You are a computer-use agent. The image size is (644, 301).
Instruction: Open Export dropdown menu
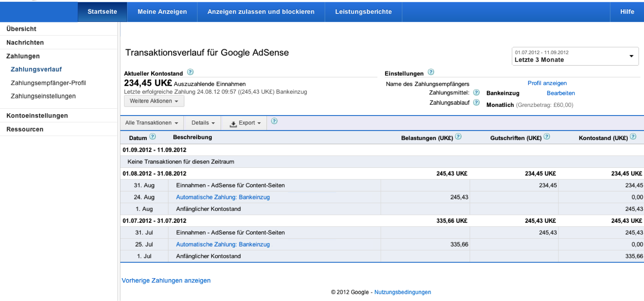[245, 123]
